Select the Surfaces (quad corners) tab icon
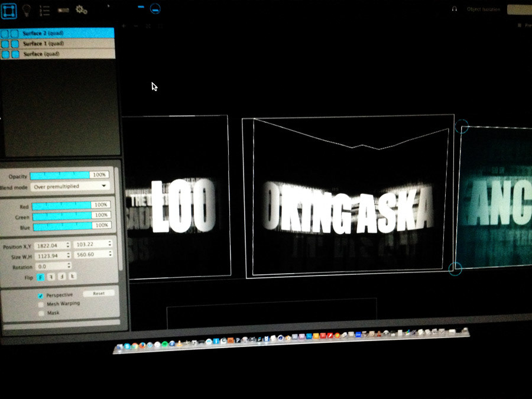Screen dimensions: 532x399 point(8,11)
